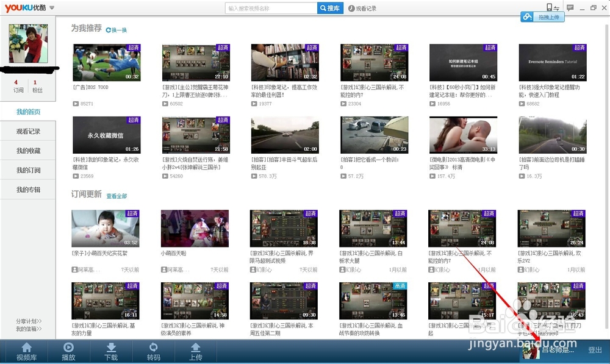Screen dimensions: 610x364
Task: Open the 我的信箱 link
Action: [29, 329]
